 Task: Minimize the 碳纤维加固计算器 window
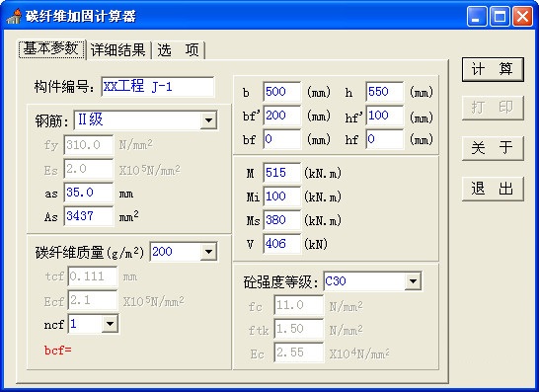(477, 16)
